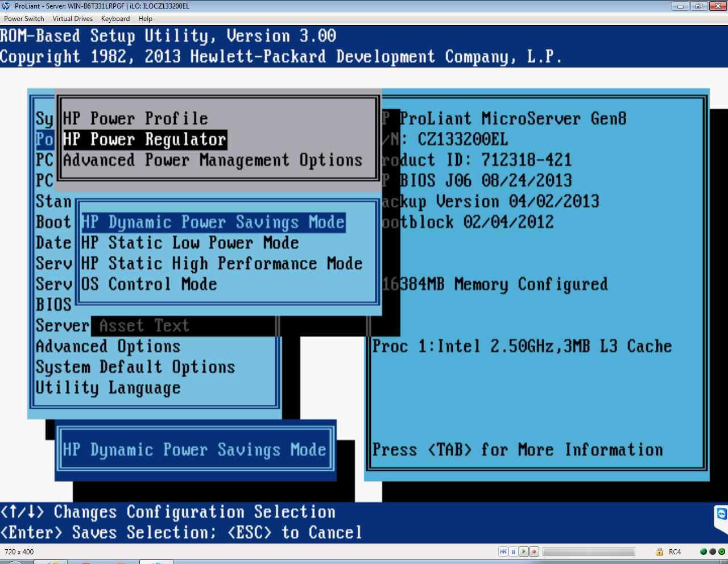The image size is (728, 564).
Task: Click Changes Configuration Selection hint text
Action: tap(168, 512)
